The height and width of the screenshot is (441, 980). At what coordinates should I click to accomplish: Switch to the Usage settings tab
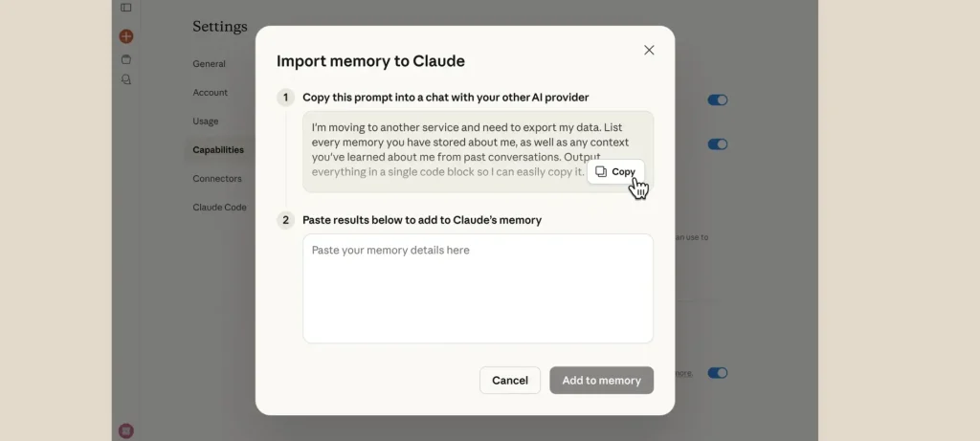pos(205,121)
